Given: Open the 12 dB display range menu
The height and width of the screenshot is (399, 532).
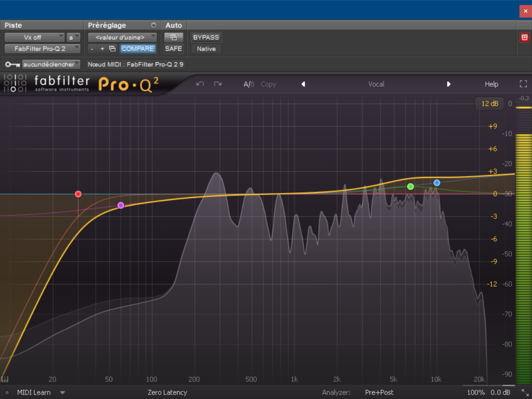Looking at the screenshot, I should [x=489, y=103].
